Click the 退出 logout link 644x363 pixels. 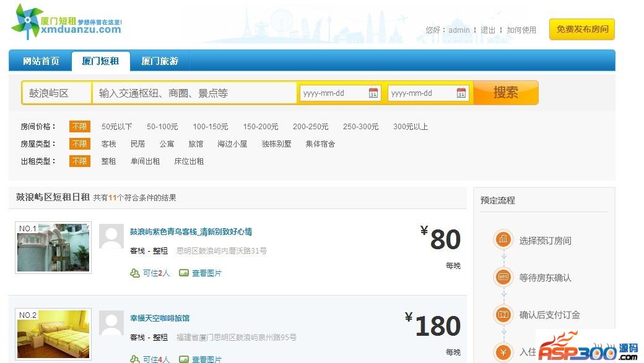pyautogui.click(x=488, y=30)
